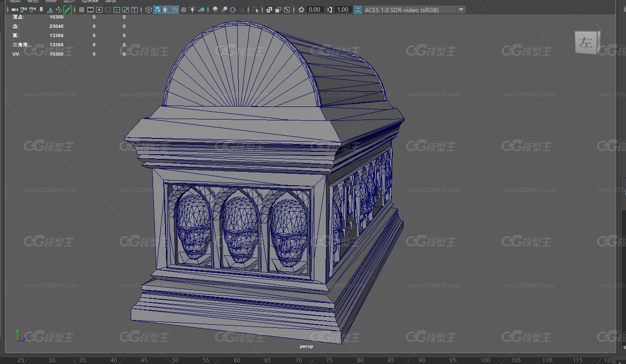Set the time slider to frame 60
This screenshot has width=626, height=364.
click(x=237, y=360)
